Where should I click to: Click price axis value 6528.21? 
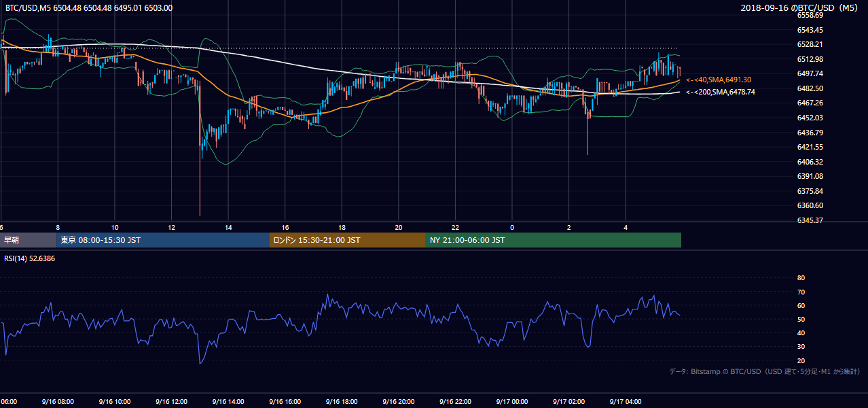[x=810, y=44]
